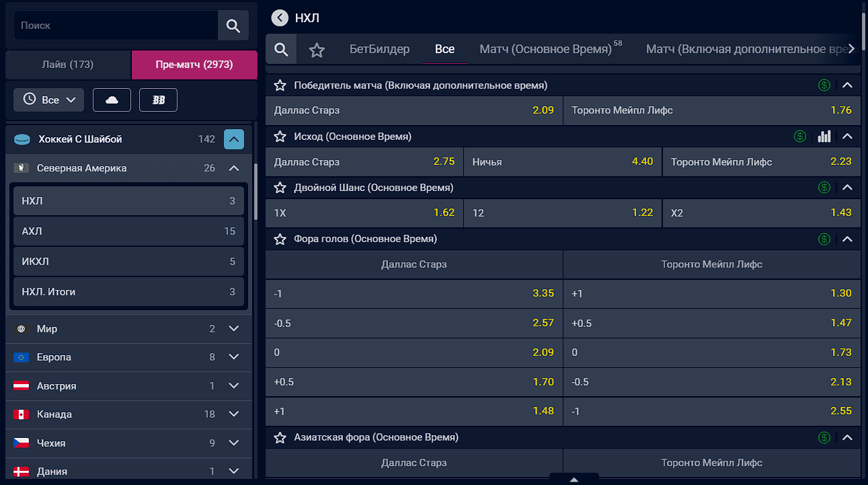Expand the Европа region

(x=234, y=357)
